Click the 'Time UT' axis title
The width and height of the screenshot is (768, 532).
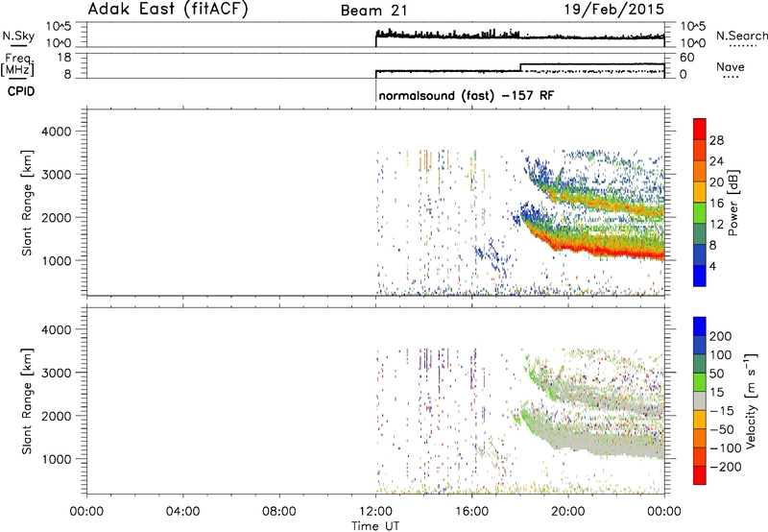(375, 526)
